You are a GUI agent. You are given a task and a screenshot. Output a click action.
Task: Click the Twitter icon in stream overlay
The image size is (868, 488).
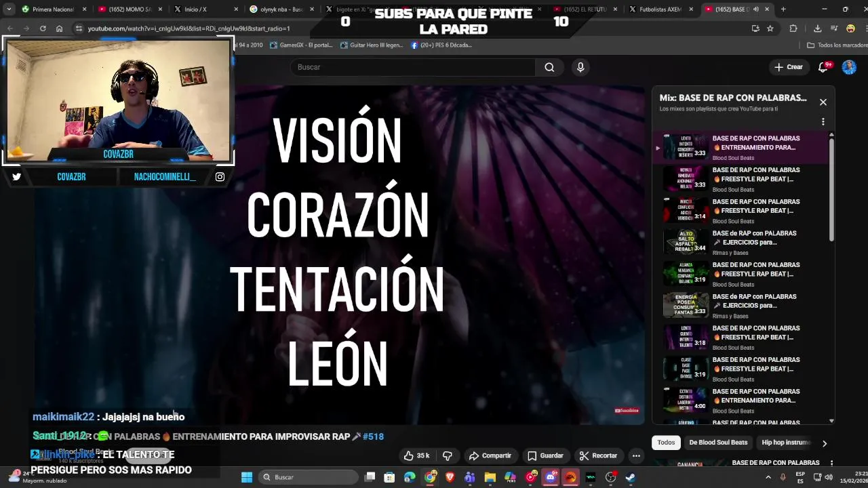[x=17, y=177]
